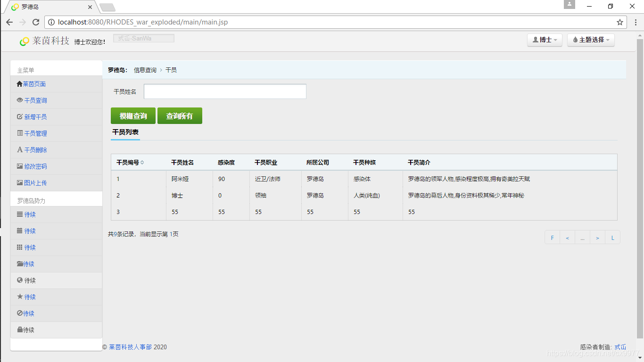Click the picture icon beside 图片上传
The image size is (644, 362).
pyautogui.click(x=20, y=183)
